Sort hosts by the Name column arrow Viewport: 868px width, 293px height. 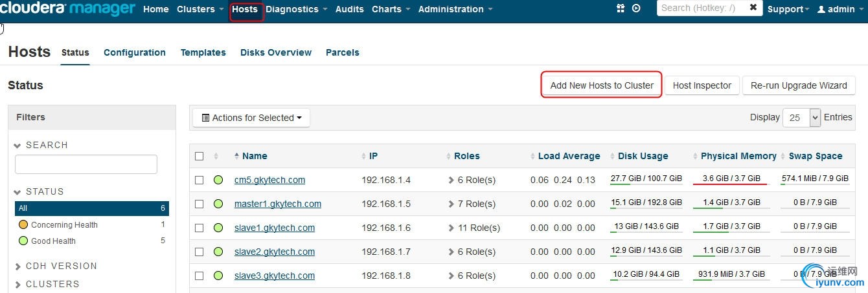pos(236,156)
